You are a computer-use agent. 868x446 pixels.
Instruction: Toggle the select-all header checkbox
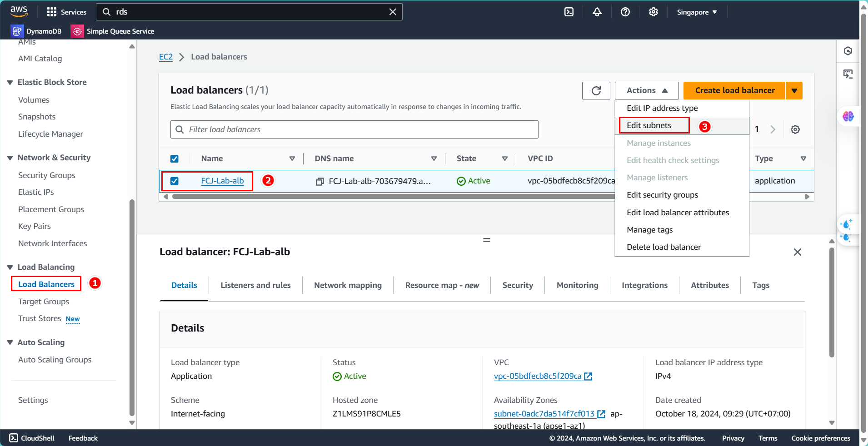175,159
